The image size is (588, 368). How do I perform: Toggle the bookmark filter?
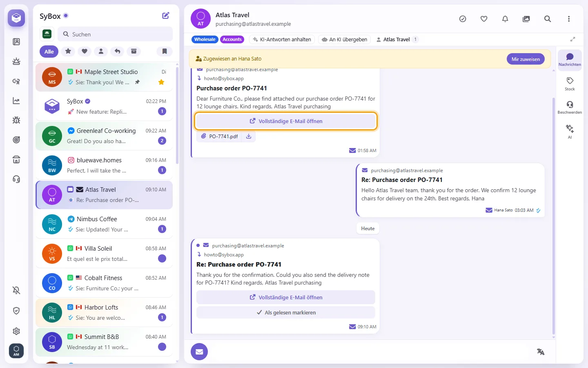[165, 51]
